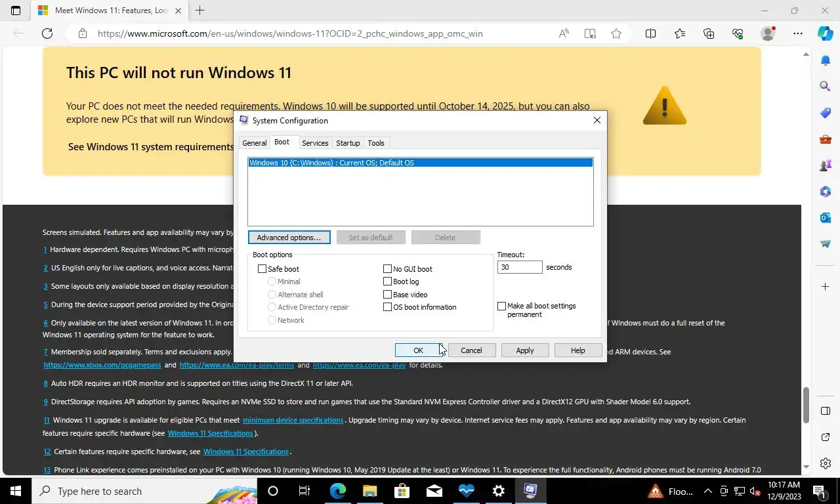Image resolution: width=840 pixels, height=504 pixels.
Task: Open Edge sidebar settings gear
Action: point(826,463)
